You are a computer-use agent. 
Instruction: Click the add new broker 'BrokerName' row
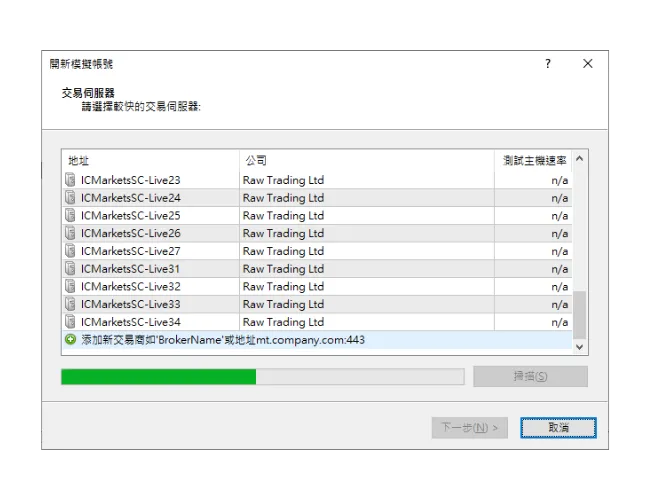click(x=317, y=340)
